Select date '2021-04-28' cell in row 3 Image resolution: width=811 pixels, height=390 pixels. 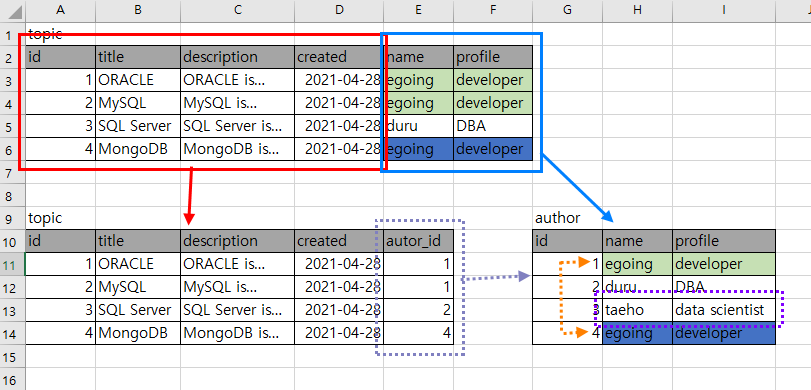pos(339,80)
